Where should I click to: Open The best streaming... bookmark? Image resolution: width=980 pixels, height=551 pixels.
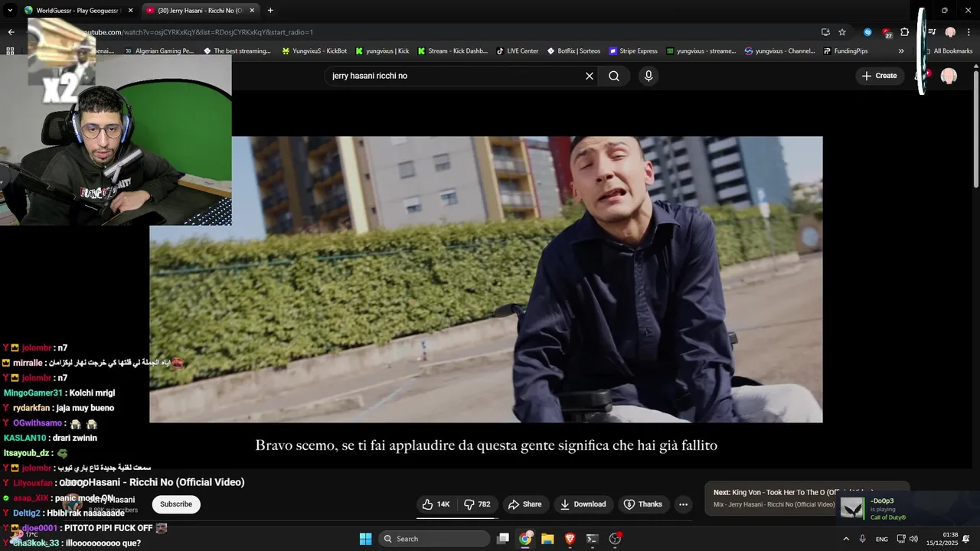(237, 51)
